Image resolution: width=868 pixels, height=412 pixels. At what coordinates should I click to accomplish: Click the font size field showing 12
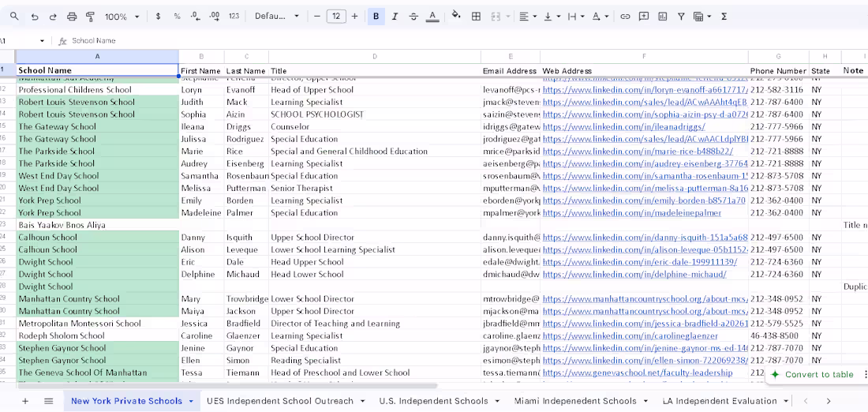click(x=336, y=17)
